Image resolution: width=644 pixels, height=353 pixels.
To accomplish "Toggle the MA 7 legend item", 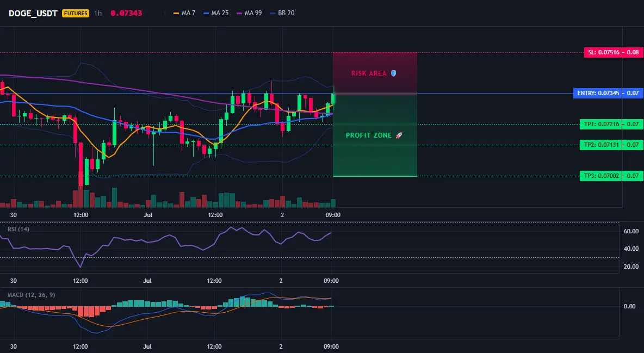I will (184, 13).
